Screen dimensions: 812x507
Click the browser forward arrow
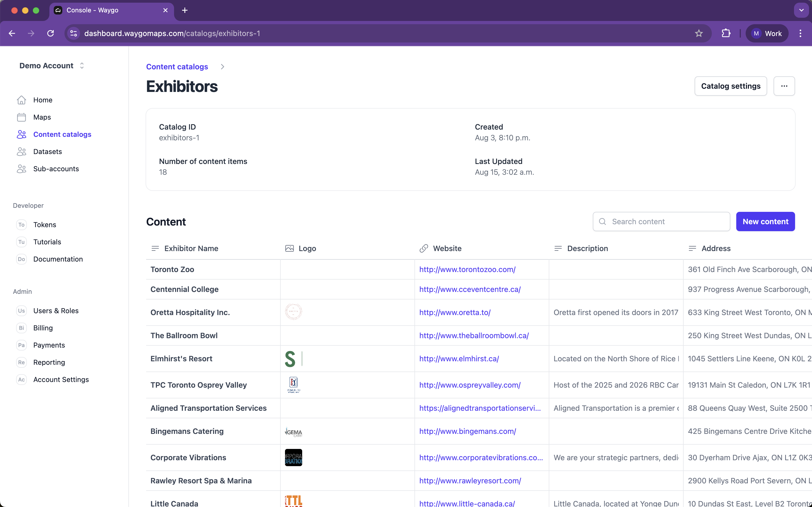[31, 33]
